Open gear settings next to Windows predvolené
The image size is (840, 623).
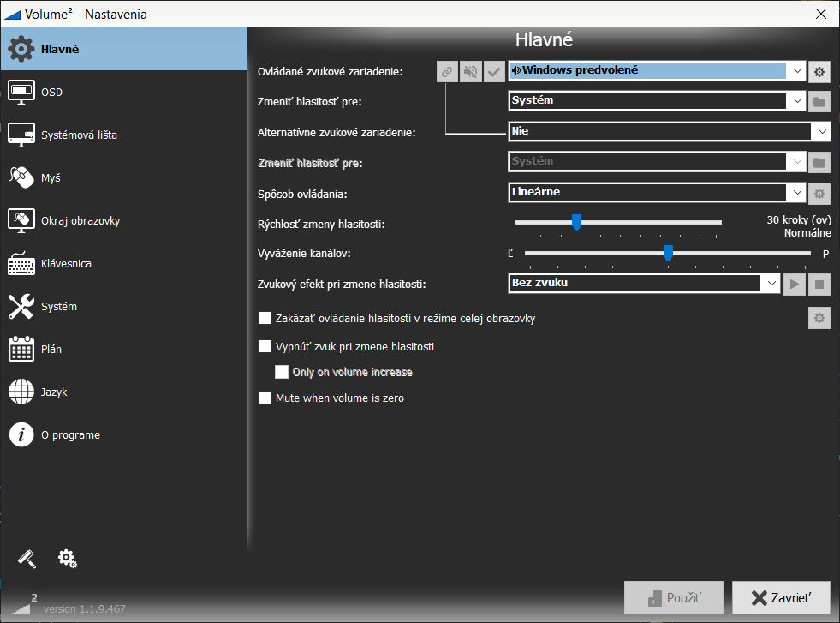click(819, 72)
